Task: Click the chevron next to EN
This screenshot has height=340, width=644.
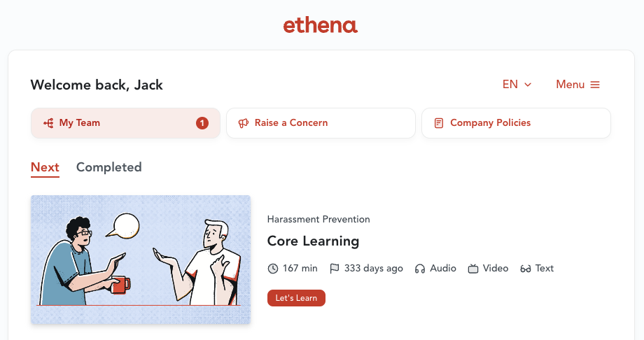Action: (528, 85)
